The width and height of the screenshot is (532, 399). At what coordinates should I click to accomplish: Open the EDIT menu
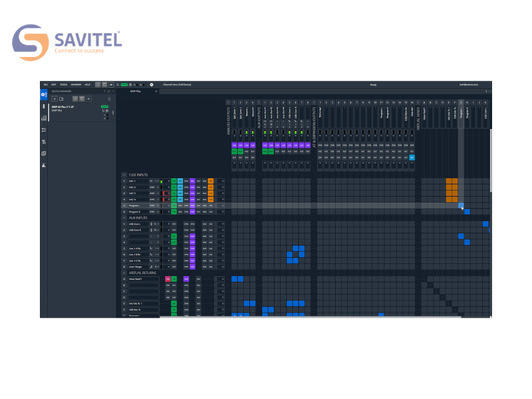[x=54, y=84]
